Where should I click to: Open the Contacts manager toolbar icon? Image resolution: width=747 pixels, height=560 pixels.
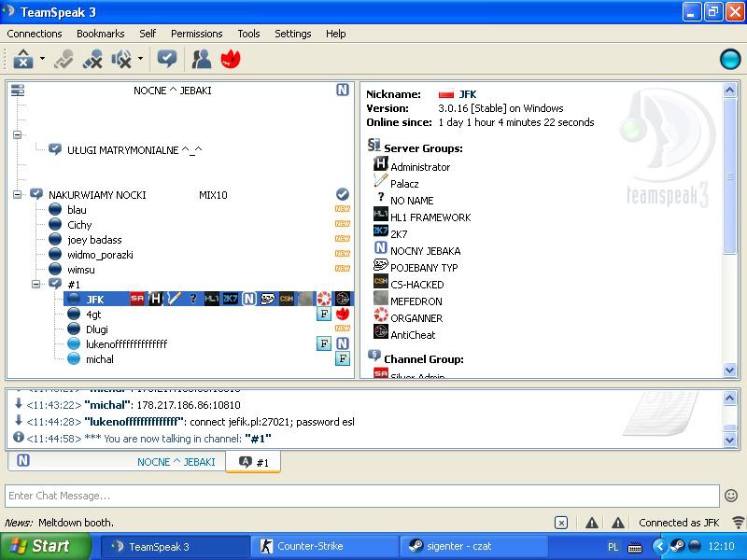pyautogui.click(x=202, y=59)
